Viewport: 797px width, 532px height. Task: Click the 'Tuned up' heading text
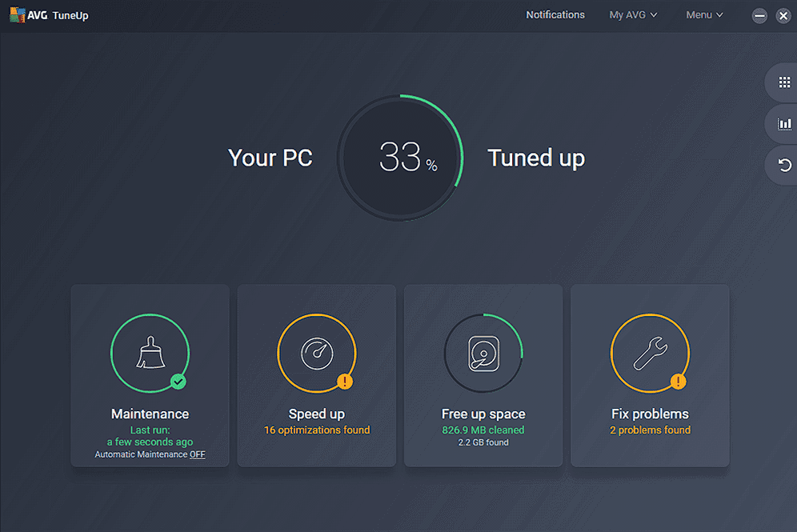pos(536,158)
